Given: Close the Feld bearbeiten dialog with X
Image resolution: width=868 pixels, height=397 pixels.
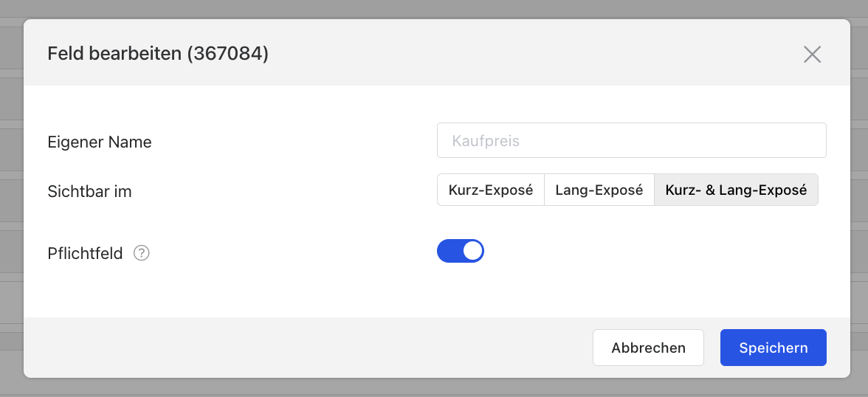Looking at the screenshot, I should (812, 55).
